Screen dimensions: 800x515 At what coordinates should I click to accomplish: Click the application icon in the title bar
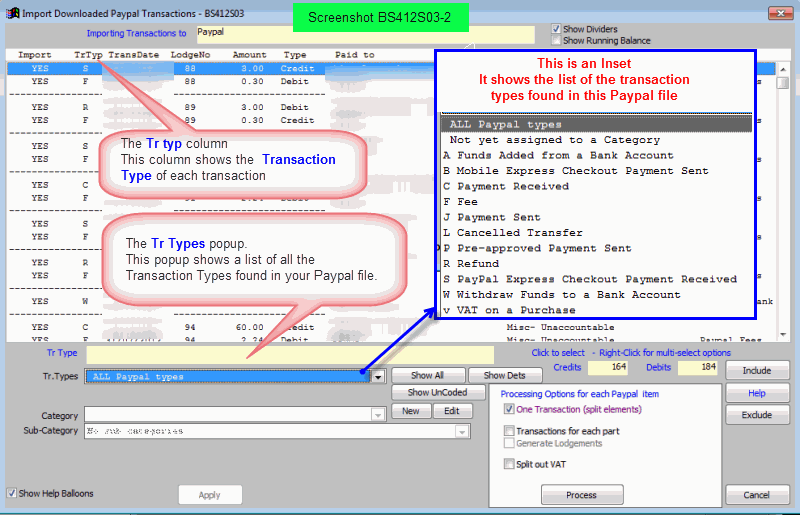(x=12, y=13)
